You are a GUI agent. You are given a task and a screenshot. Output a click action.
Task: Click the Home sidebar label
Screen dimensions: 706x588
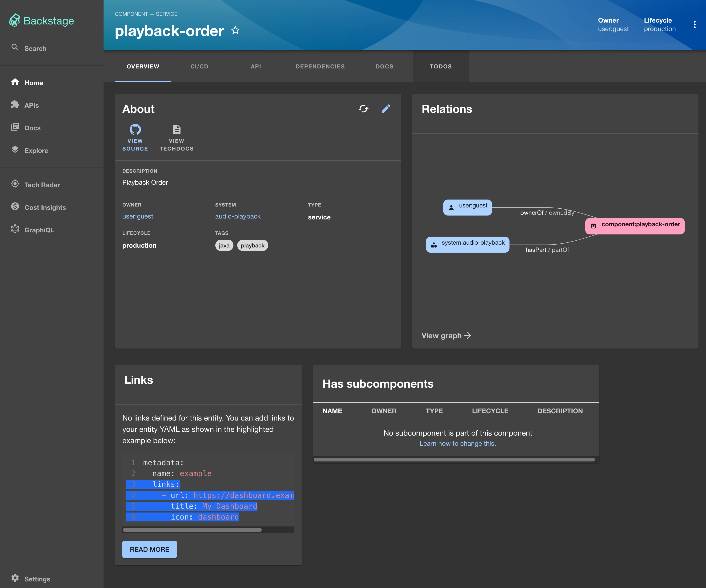[x=34, y=83]
